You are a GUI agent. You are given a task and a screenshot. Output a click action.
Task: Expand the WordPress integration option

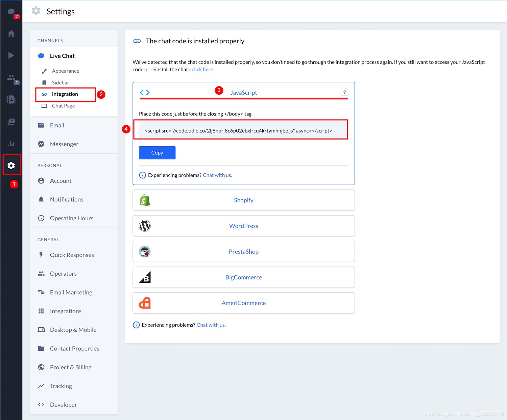[x=244, y=226]
